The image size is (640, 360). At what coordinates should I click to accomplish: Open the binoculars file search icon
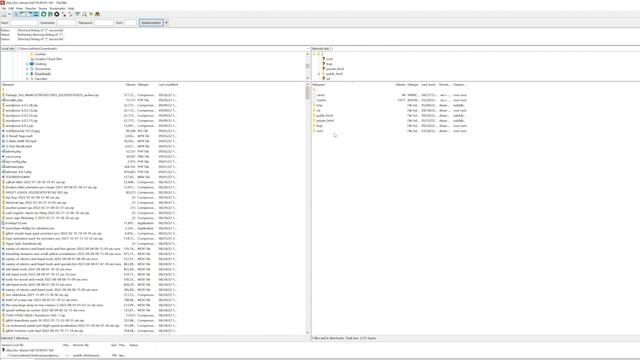coord(98,14)
